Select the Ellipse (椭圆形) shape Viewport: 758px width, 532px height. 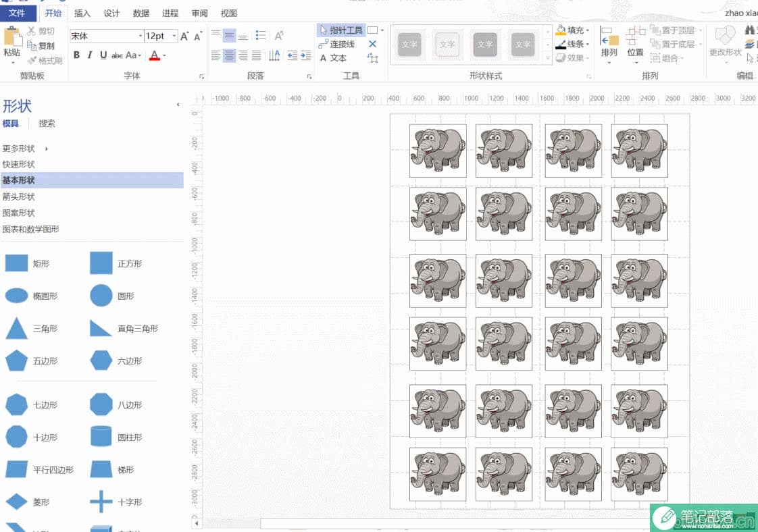(32, 296)
